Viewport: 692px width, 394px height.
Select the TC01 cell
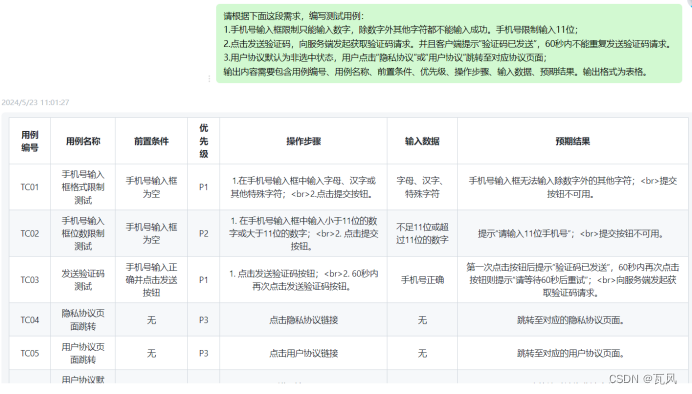[x=30, y=187]
